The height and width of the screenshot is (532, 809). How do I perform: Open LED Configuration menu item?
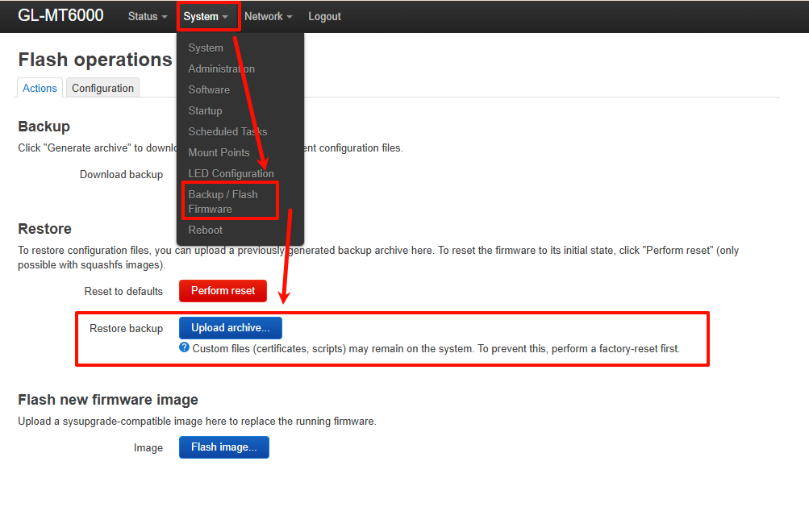coord(231,173)
